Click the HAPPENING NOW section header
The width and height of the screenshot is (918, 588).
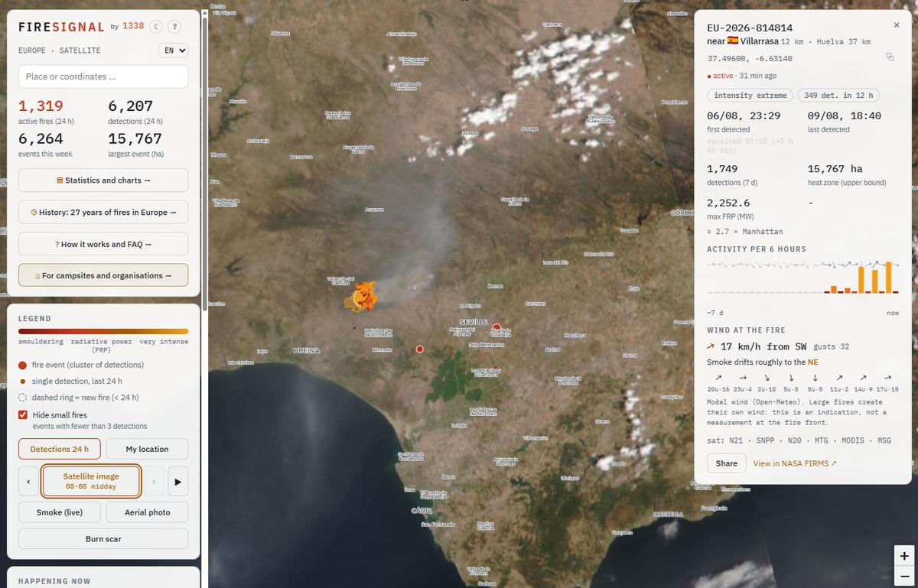[x=54, y=581]
